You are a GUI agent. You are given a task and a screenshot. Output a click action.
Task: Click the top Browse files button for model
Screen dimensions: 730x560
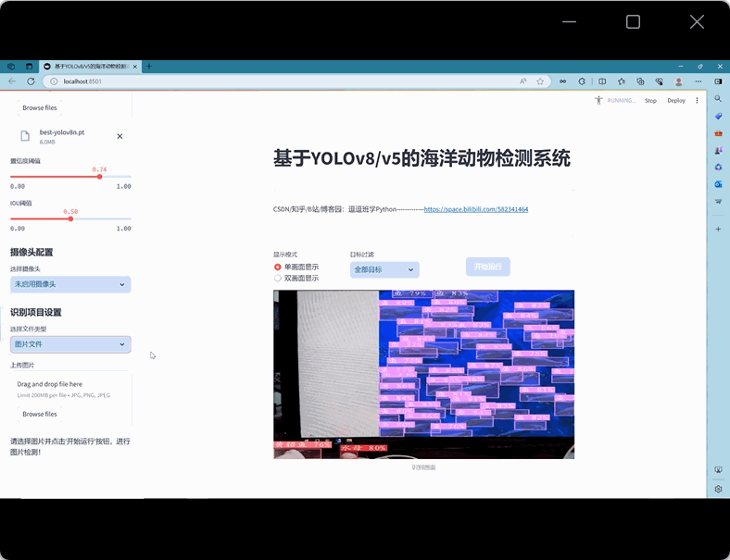coord(40,108)
